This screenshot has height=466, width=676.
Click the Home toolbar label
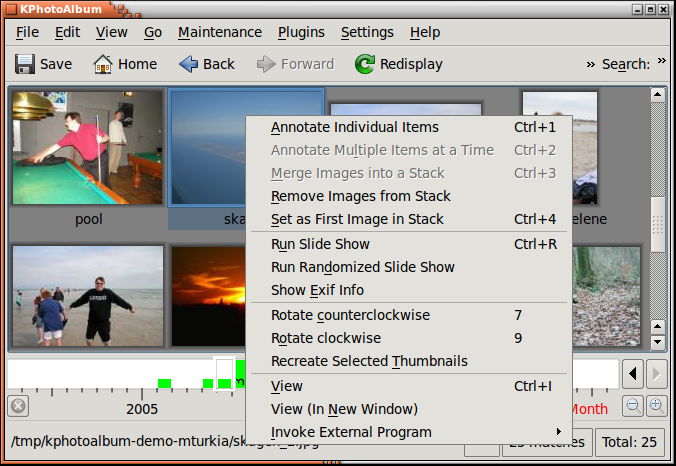pyautogui.click(x=138, y=64)
